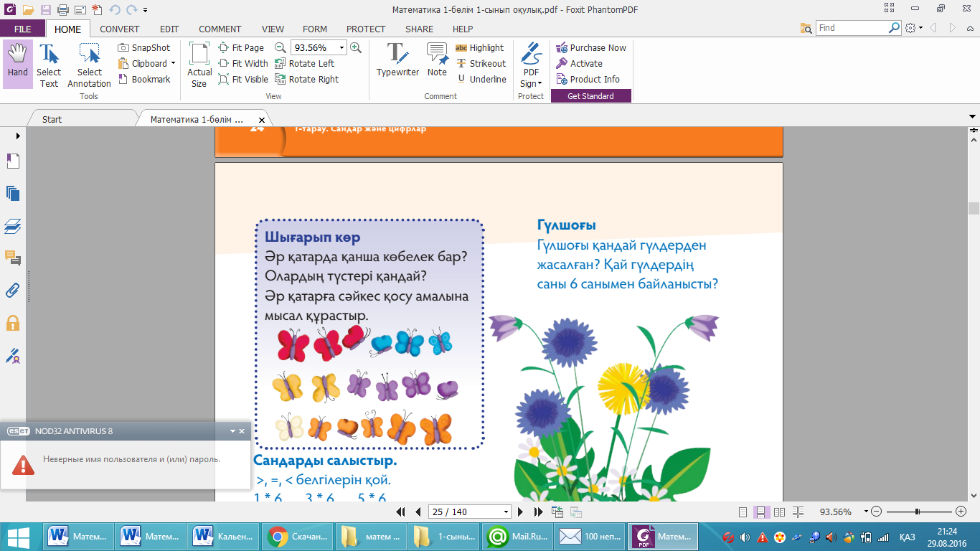Choose the Typewriter tool
Image resolution: width=980 pixels, height=551 pixels.
pyautogui.click(x=397, y=60)
